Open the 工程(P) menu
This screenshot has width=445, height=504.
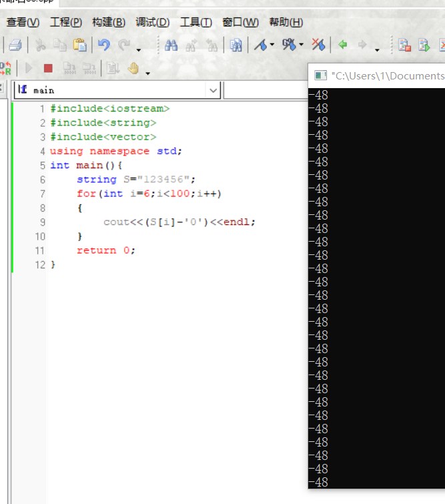(x=66, y=22)
